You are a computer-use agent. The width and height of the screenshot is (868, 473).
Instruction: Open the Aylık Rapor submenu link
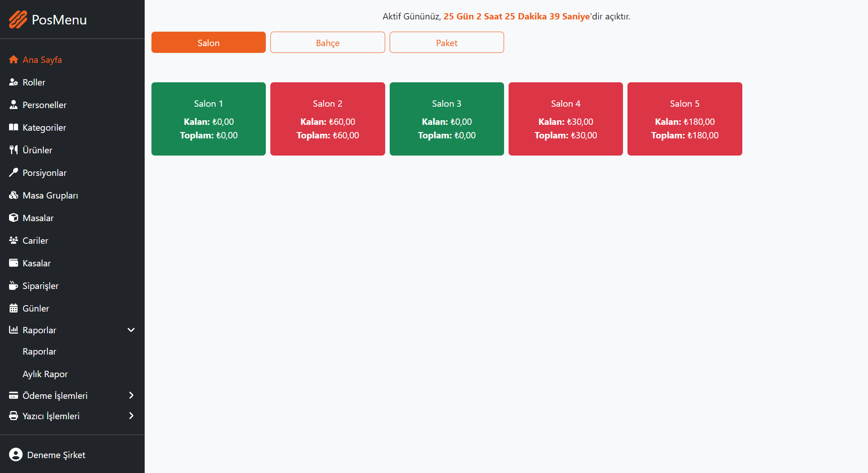point(45,374)
